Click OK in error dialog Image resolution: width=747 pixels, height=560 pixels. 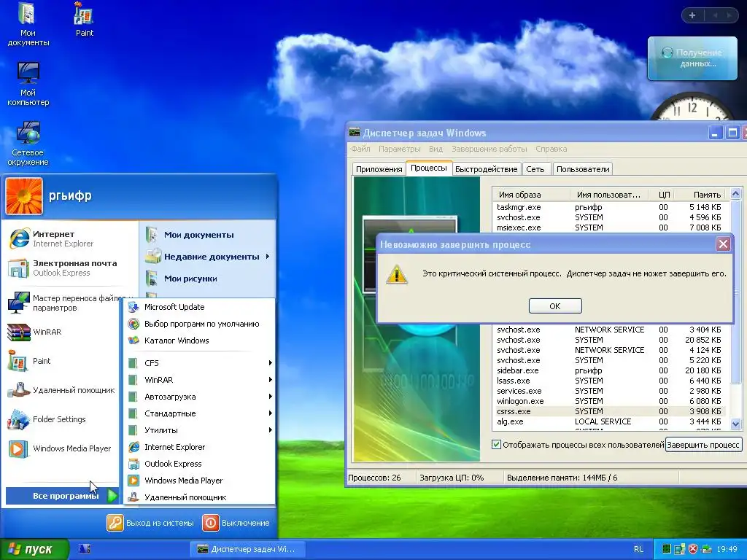point(555,306)
